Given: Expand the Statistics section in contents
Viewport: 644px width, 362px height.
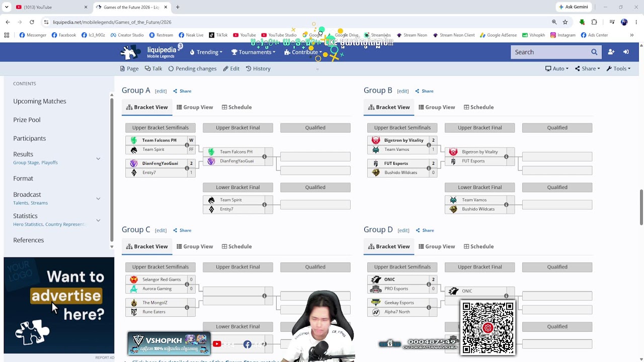Looking at the screenshot, I should click(x=98, y=220).
